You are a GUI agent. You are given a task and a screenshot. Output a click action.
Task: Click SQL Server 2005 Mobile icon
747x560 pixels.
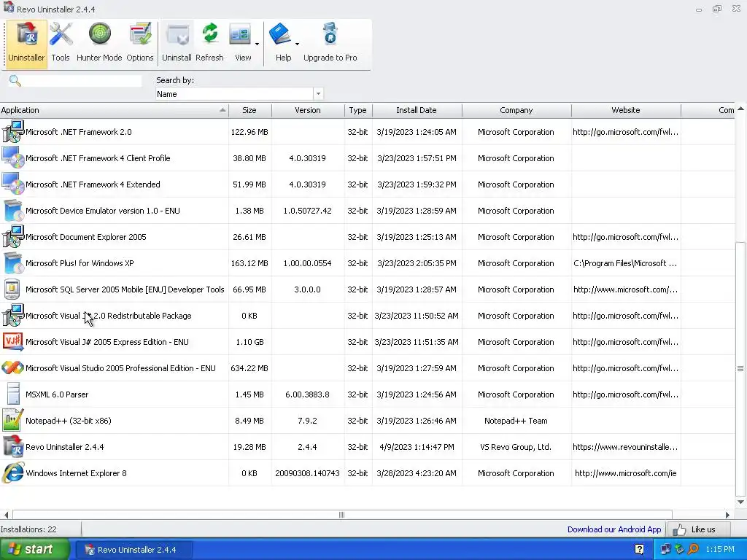click(x=13, y=289)
